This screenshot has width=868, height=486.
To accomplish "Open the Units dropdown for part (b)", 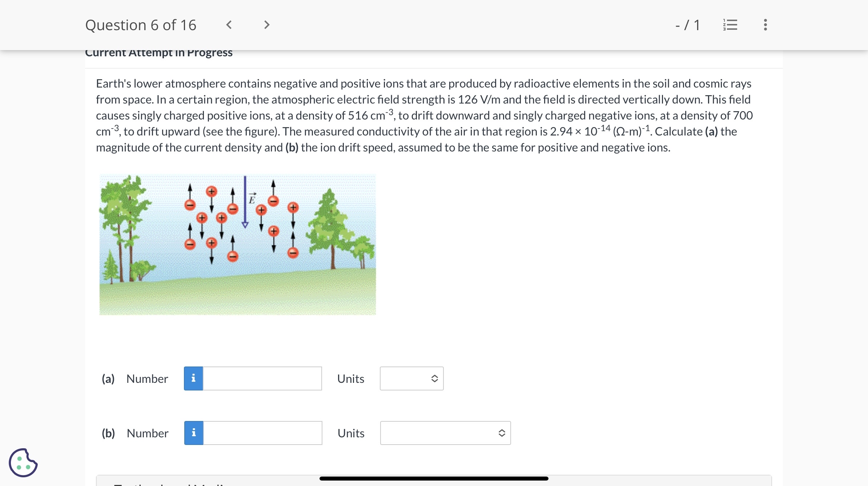I will [x=445, y=433].
